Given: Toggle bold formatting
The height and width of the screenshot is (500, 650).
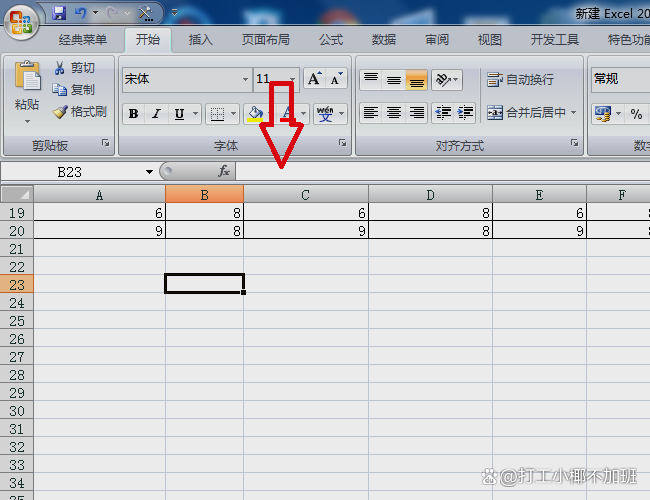Looking at the screenshot, I should [133, 114].
